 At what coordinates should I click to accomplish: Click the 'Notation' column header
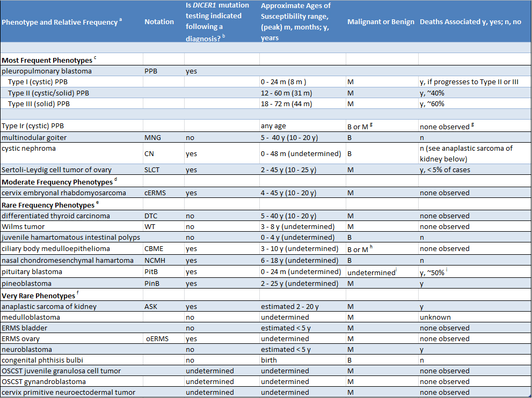click(x=159, y=22)
